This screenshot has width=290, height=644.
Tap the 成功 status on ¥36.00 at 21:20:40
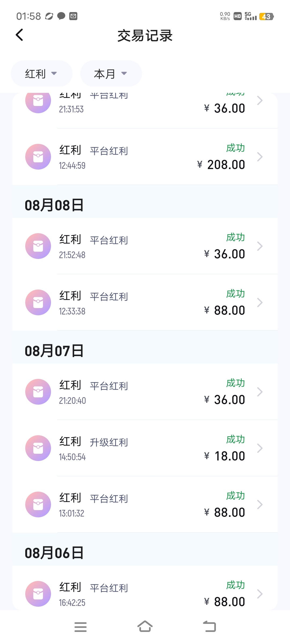pyautogui.click(x=235, y=383)
